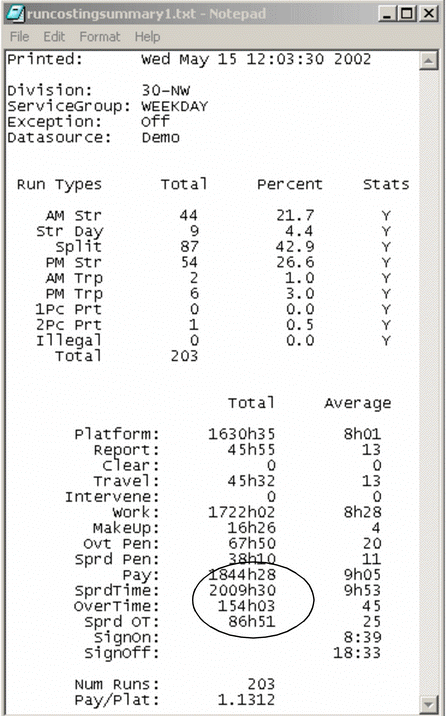Click the SignOff average '18:33'
This screenshot has width=447, height=716.
tap(357, 653)
